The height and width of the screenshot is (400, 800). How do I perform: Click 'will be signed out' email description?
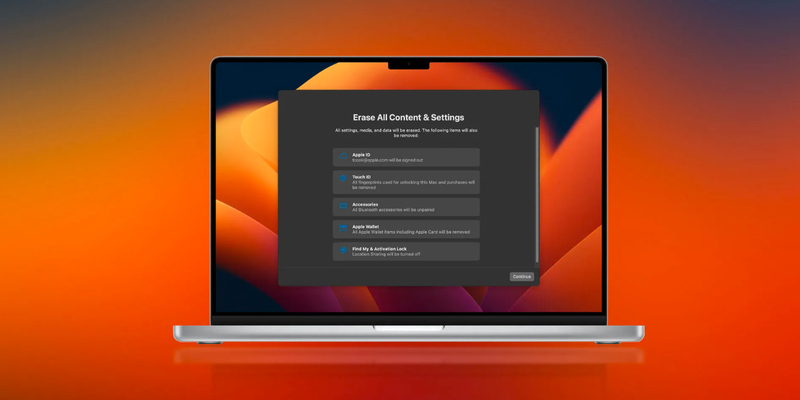(387, 160)
